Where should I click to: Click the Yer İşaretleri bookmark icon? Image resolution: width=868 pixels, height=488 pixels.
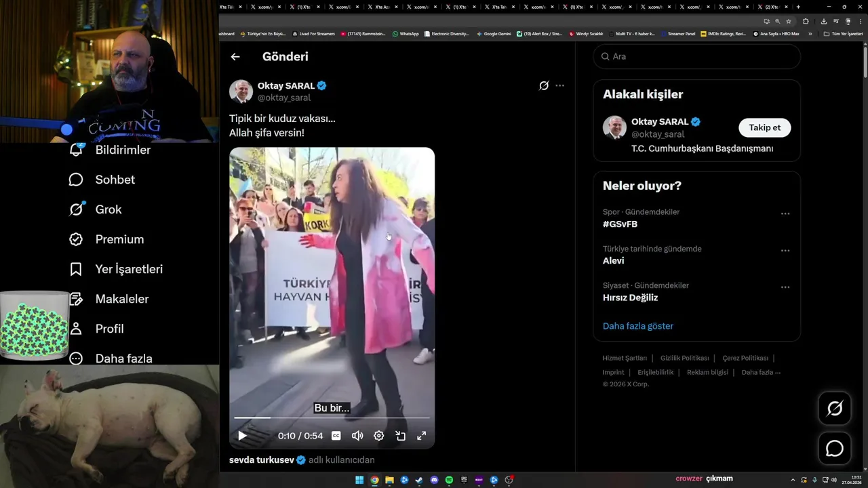tap(76, 269)
